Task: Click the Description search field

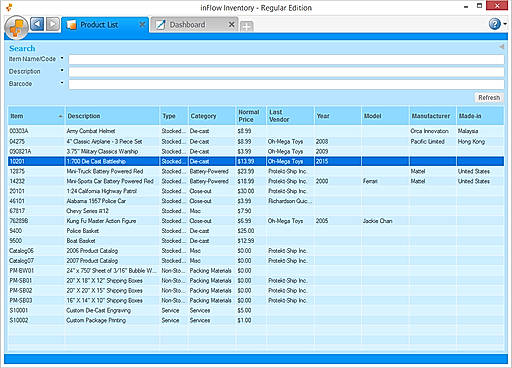Action: coord(286,72)
